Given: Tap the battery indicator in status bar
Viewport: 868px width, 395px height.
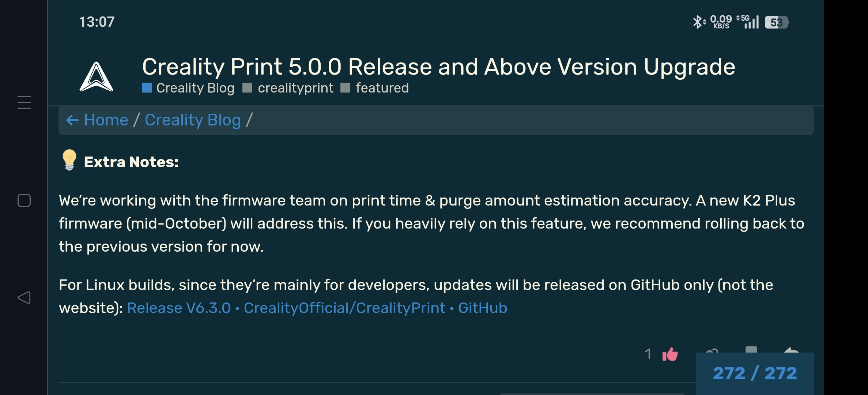Looking at the screenshot, I should tap(777, 22).
